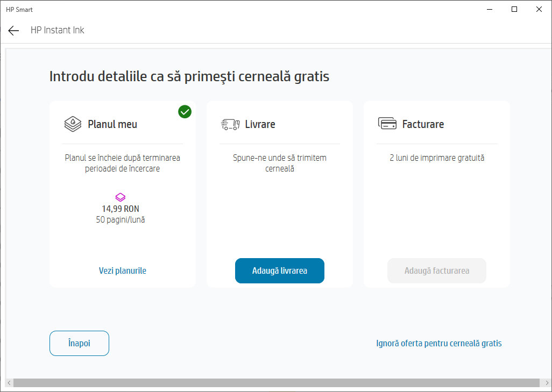Click the magenta plan tier icon

[121, 197]
